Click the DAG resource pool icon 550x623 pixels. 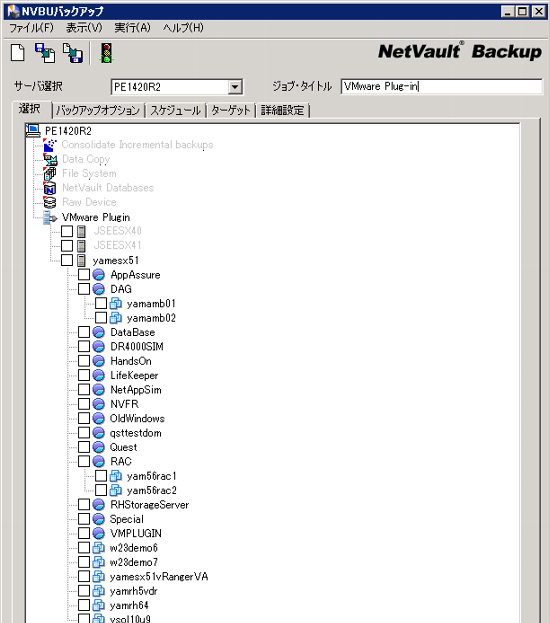(x=99, y=289)
